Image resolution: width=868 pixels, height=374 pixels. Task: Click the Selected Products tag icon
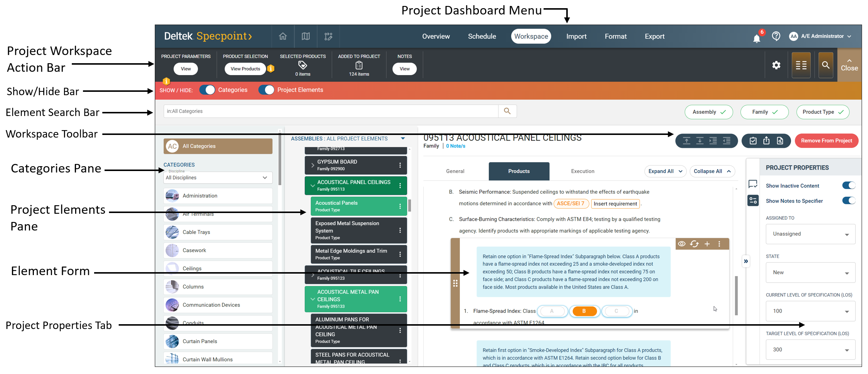point(302,65)
